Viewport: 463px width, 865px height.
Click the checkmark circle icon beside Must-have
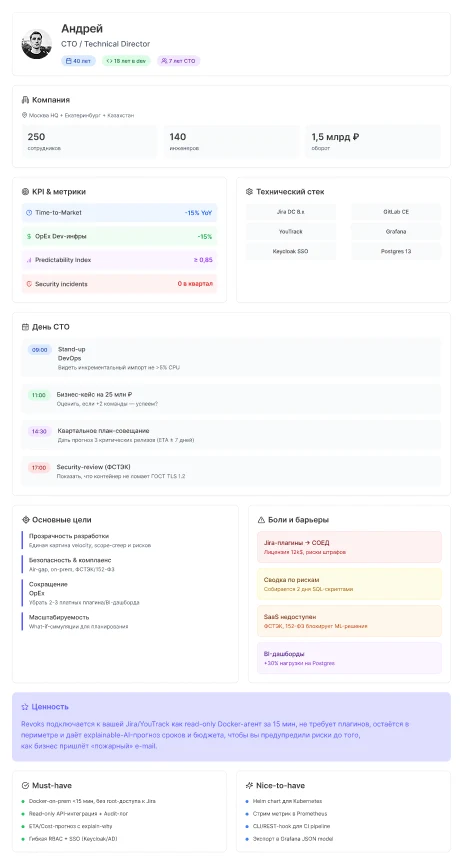(x=25, y=786)
